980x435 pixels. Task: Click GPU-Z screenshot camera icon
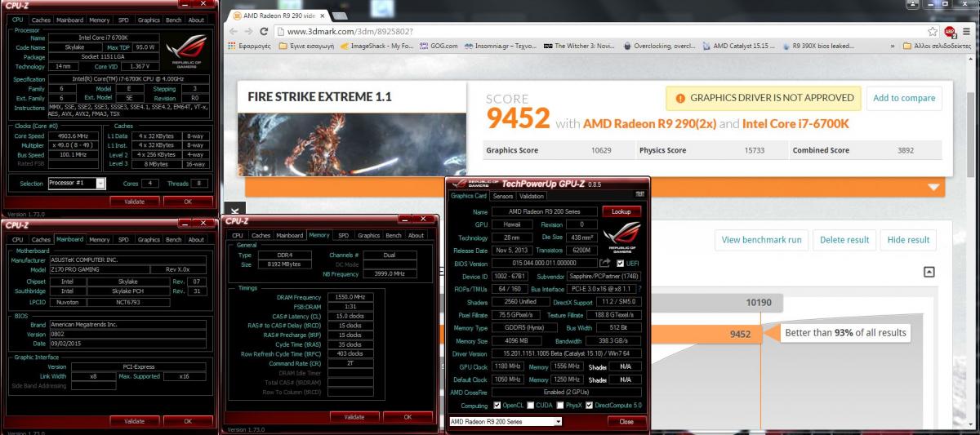(639, 194)
